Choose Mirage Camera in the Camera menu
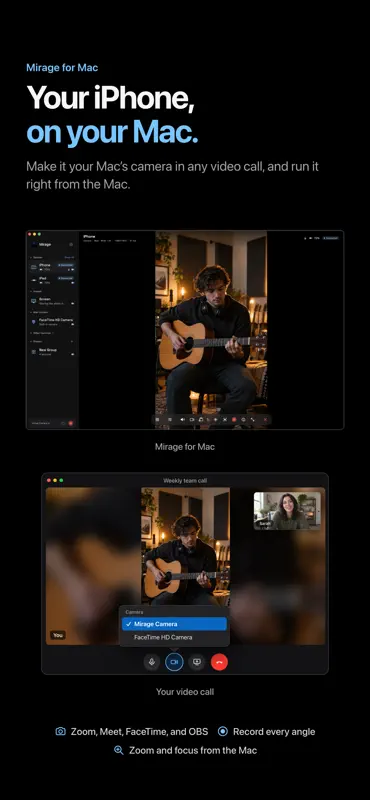 coord(174,624)
